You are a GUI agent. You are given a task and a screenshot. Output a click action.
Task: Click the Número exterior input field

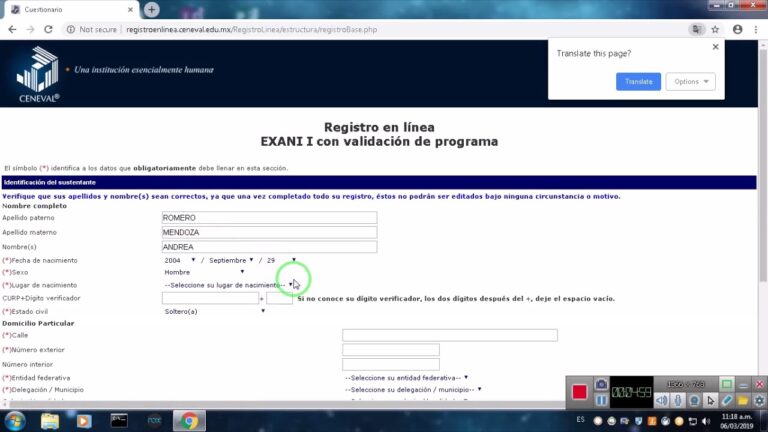(391, 350)
